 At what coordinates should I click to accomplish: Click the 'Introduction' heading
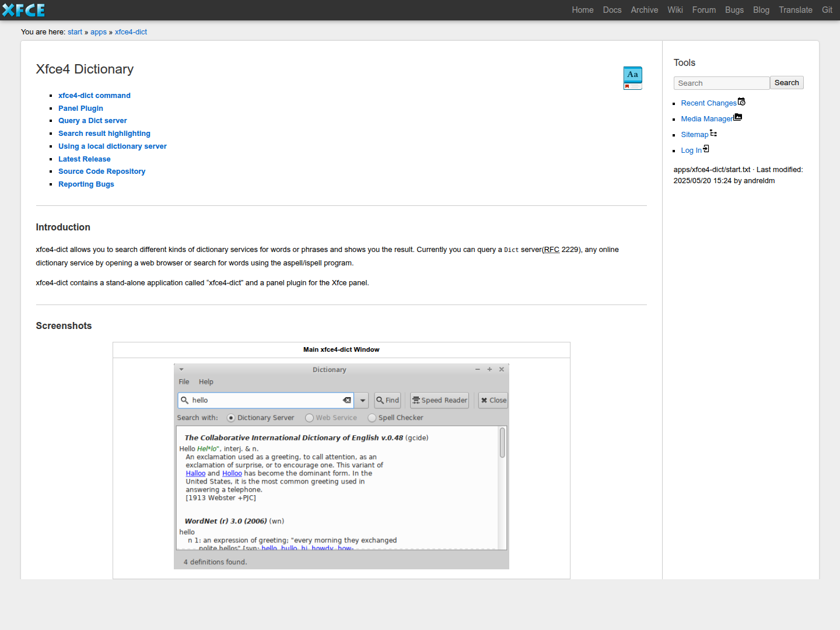point(63,228)
